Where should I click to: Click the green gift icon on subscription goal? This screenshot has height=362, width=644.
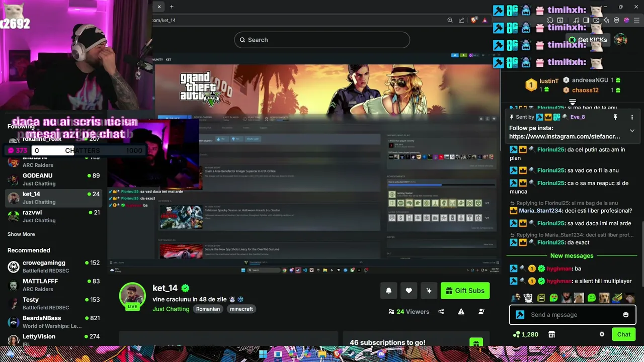[x=476, y=343]
